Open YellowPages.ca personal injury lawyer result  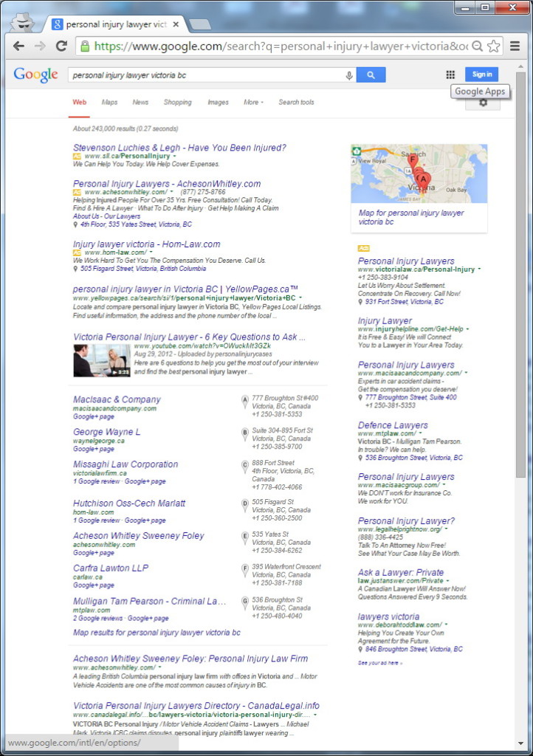click(185, 289)
